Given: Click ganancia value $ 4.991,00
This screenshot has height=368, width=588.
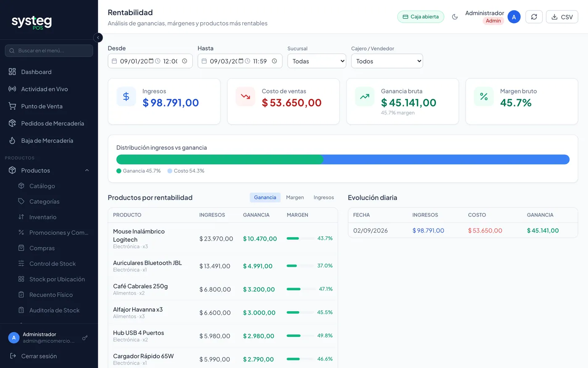Looking at the screenshot, I should pos(257,266).
